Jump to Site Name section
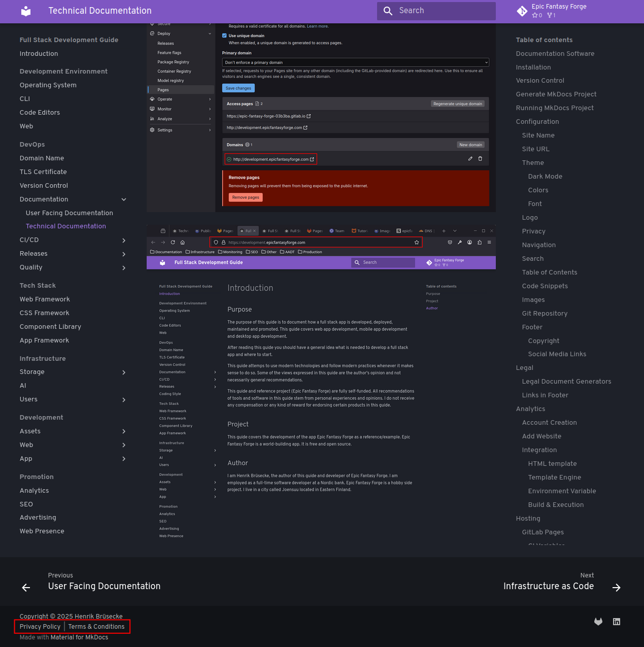Image resolution: width=644 pixels, height=647 pixels. click(x=538, y=135)
